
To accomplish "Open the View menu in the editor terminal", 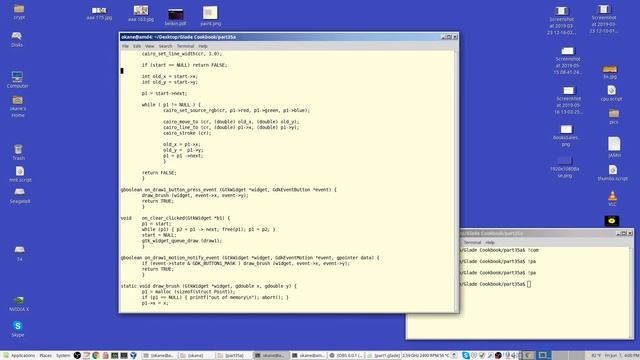I will 150,46.
